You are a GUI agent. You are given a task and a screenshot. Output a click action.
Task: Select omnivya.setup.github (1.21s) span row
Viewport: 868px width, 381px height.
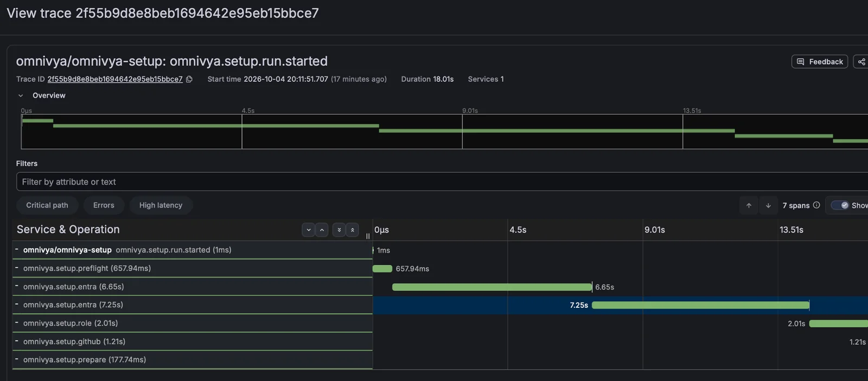[193, 341]
